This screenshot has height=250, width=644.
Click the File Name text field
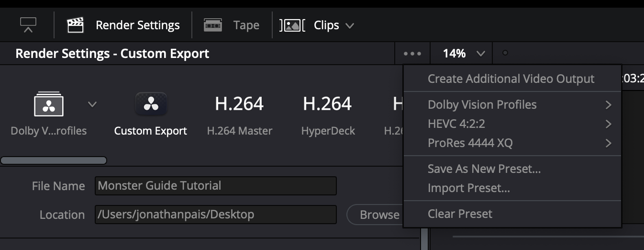coord(215,186)
